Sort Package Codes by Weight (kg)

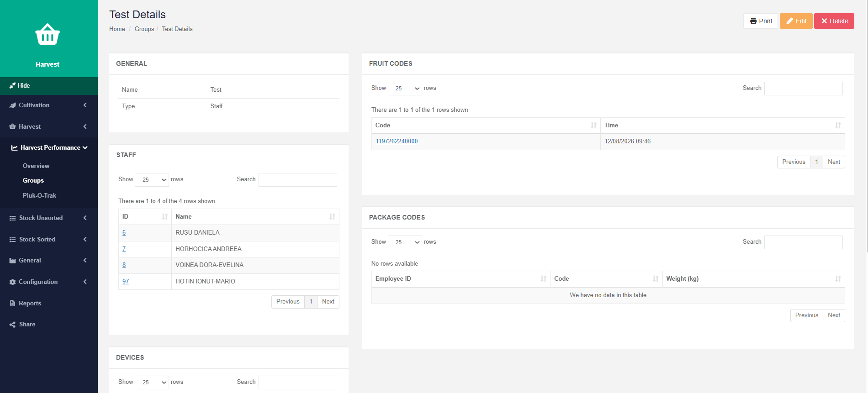click(x=754, y=279)
